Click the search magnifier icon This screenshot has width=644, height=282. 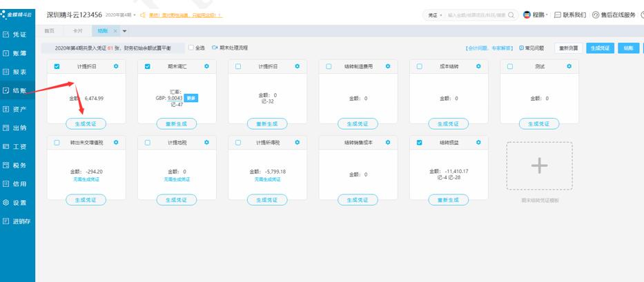click(511, 14)
